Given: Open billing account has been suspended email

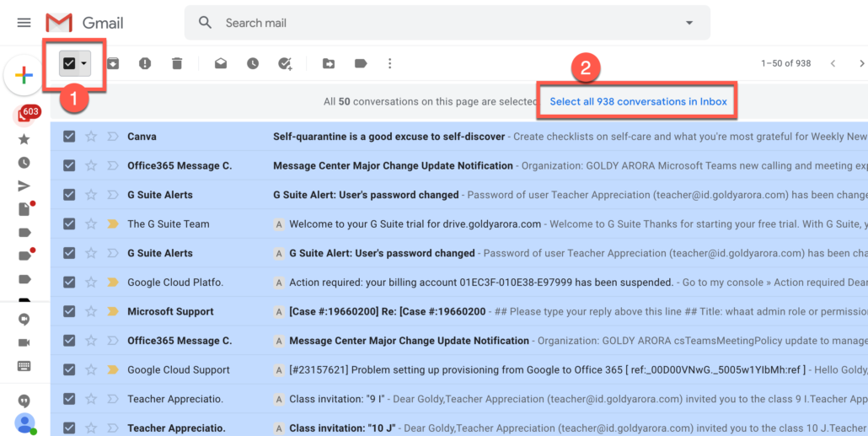Looking at the screenshot, I should coord(459,282).
